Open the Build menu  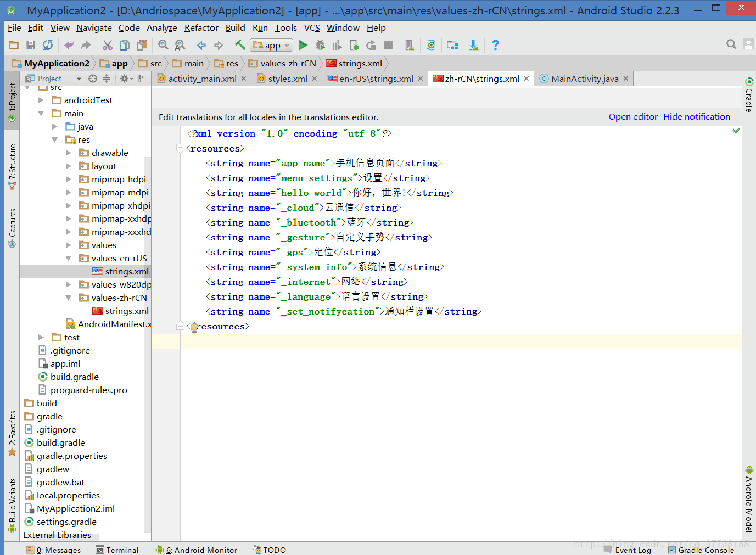tap(235, 27)
